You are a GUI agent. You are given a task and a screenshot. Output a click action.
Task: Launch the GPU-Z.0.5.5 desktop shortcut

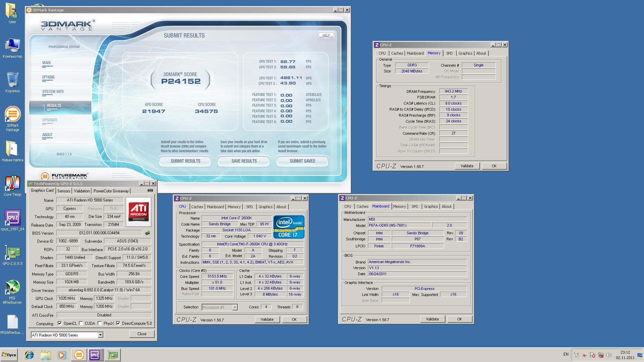[x=12, y=255]
